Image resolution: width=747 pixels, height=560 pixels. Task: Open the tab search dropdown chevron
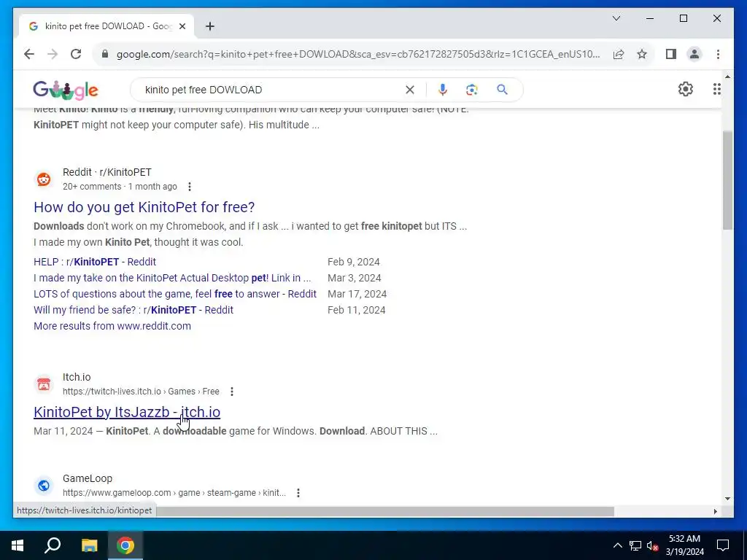tap(616, 18)
